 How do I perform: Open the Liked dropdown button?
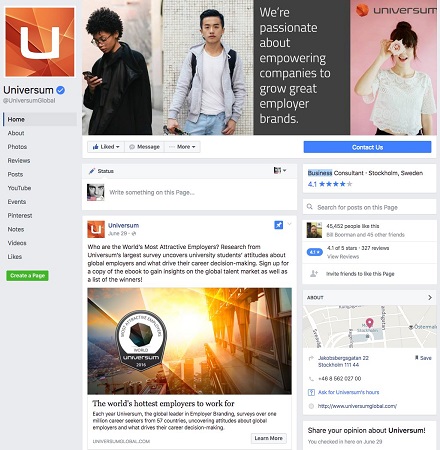pyautogui.click(x=106, y=147)
